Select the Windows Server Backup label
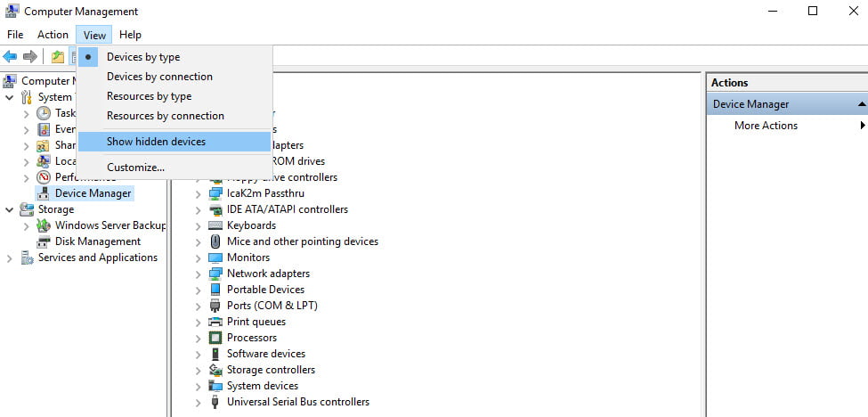The height and width of the screenshot is (417, 868). point(110,225)
